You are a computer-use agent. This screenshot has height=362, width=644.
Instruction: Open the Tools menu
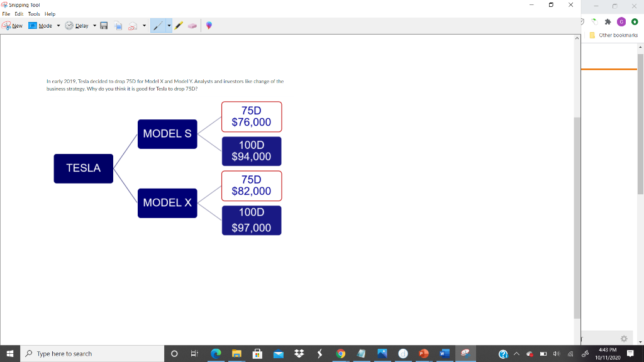point(34,13)
